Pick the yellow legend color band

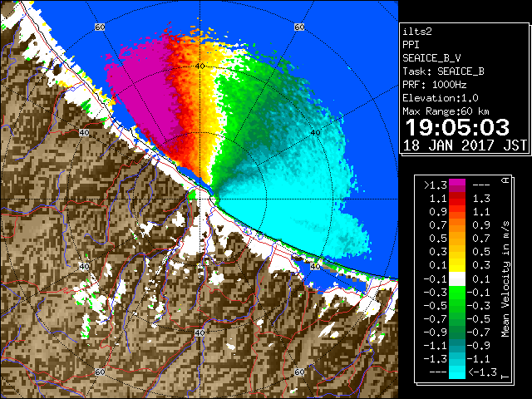457,264
